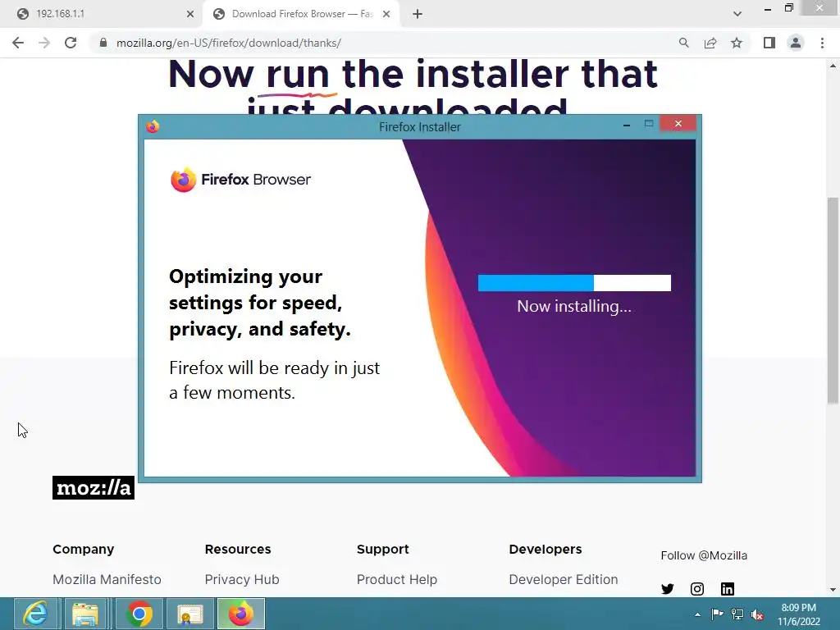Switch to Chrome in the taskbar
Viewport: 840px width, 630px height.
[x=139, y=614]
